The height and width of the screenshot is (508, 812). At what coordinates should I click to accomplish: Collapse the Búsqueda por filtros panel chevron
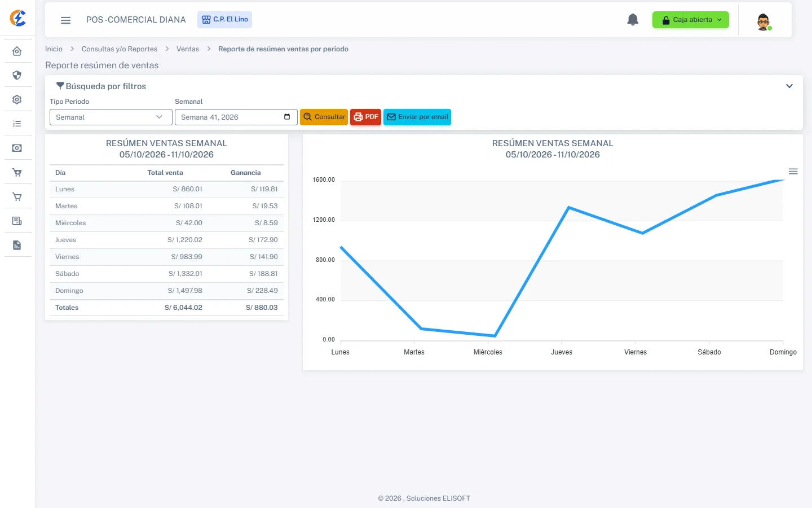[x=789, y=86]
